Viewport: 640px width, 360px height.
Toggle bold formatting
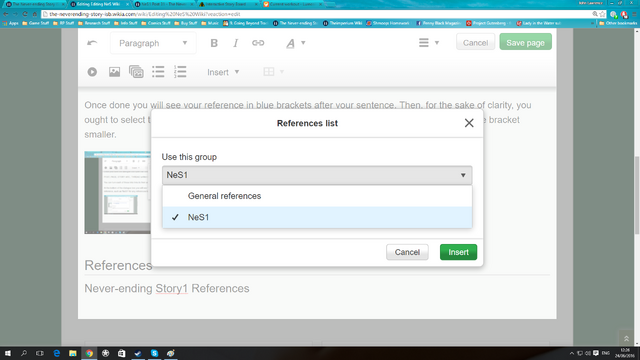pos(214,43)
